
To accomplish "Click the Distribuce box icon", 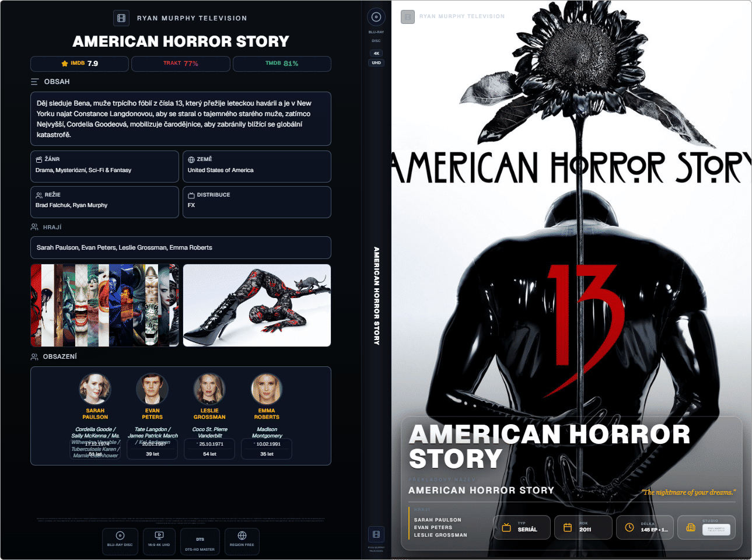I will [x=191, y=195].
